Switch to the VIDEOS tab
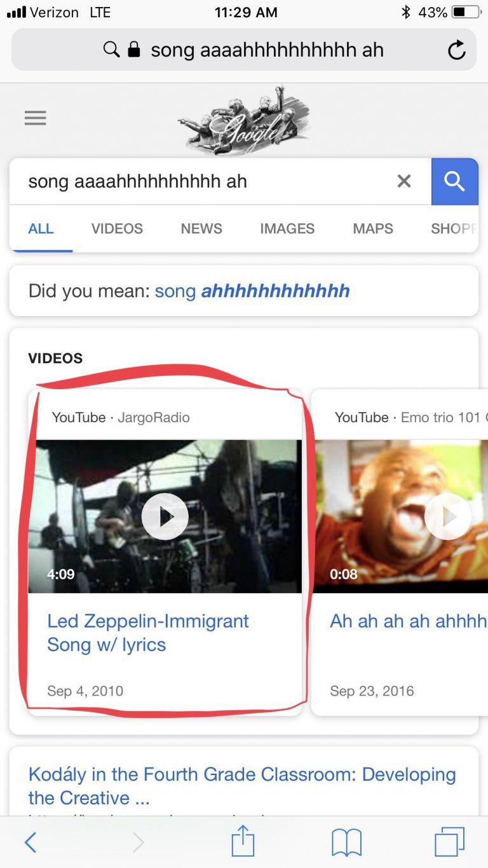This screenshot has width=488, height=868. pos(117,229)
